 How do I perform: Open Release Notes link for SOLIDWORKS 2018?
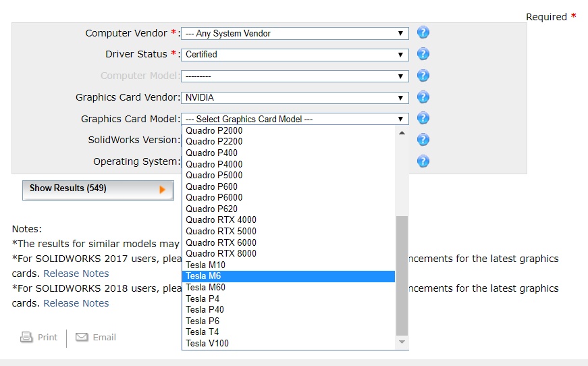pos(76,303)
